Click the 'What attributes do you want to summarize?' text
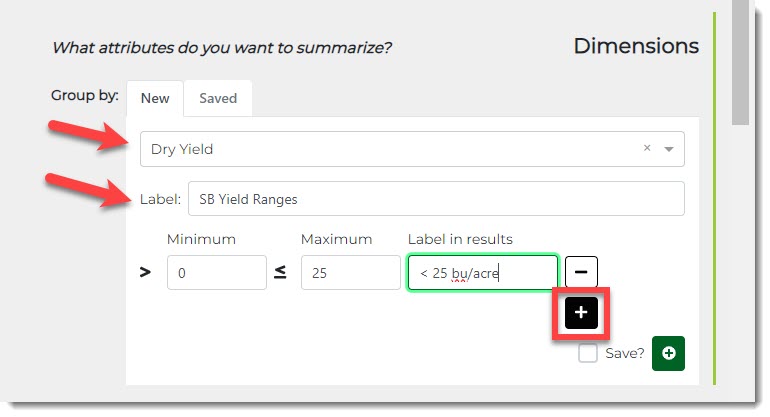770x417 pixels. pyautogui.click(x=222, y=47)
